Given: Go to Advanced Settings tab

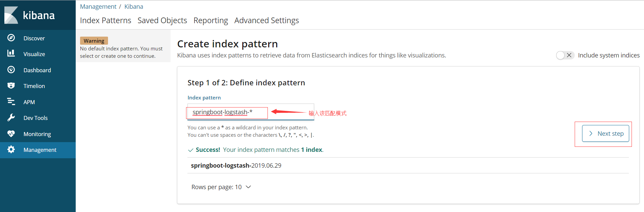Looking at the screenshot, I should click(266, 20).
